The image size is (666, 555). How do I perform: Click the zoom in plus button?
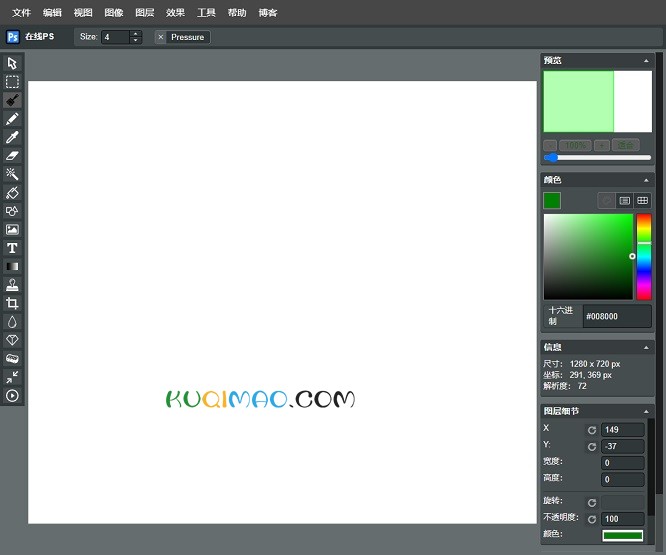(601, 145)
